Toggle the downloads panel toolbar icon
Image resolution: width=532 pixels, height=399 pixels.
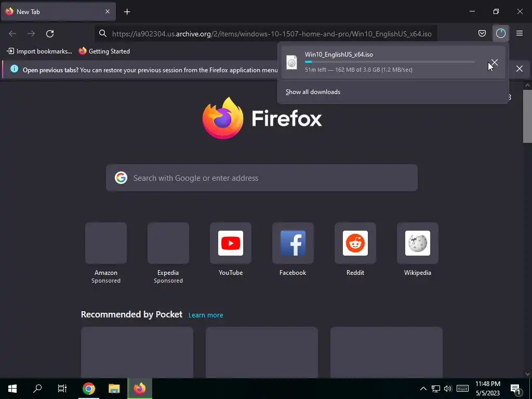pos(500,33)
